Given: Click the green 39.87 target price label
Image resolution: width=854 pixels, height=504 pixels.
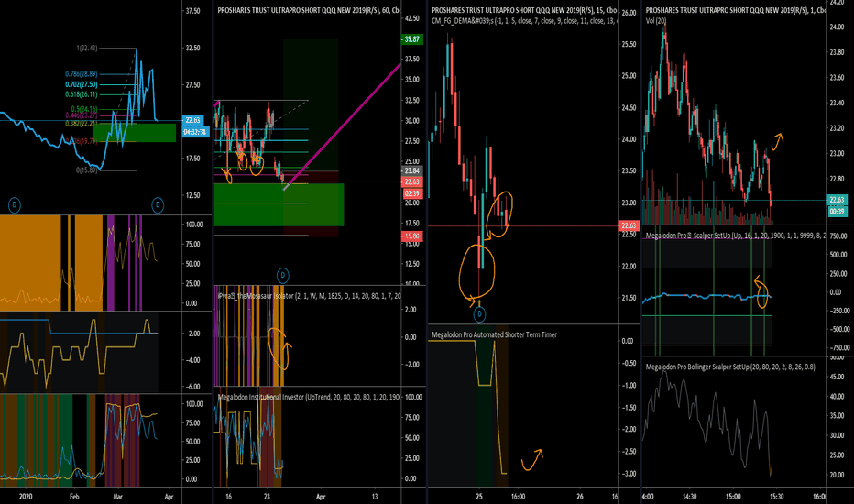Looking at the screenshot, I should click(x=411, y=39).
